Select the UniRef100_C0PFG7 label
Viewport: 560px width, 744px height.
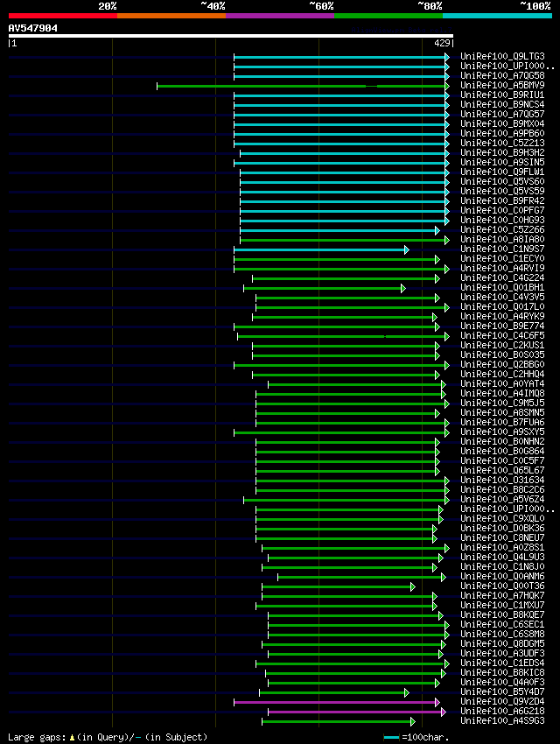[x=502, y=211]
